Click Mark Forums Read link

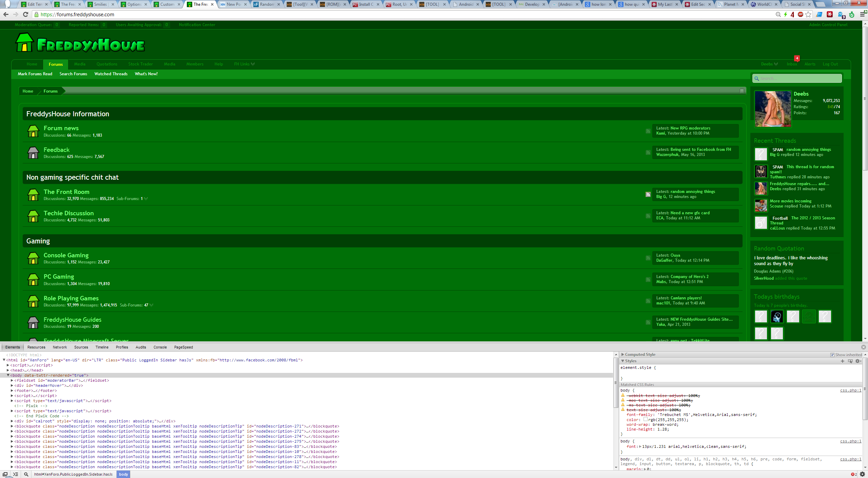coord(35,74)
